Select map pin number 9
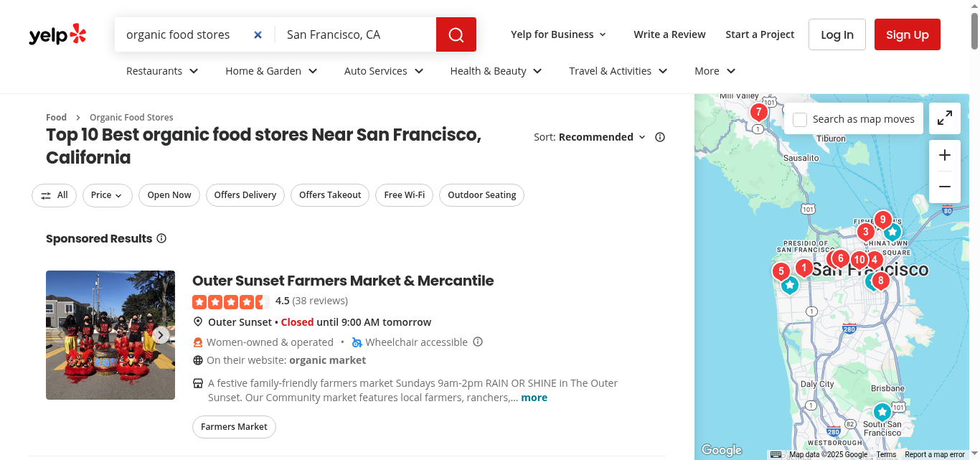 click(x=882, y=220)
